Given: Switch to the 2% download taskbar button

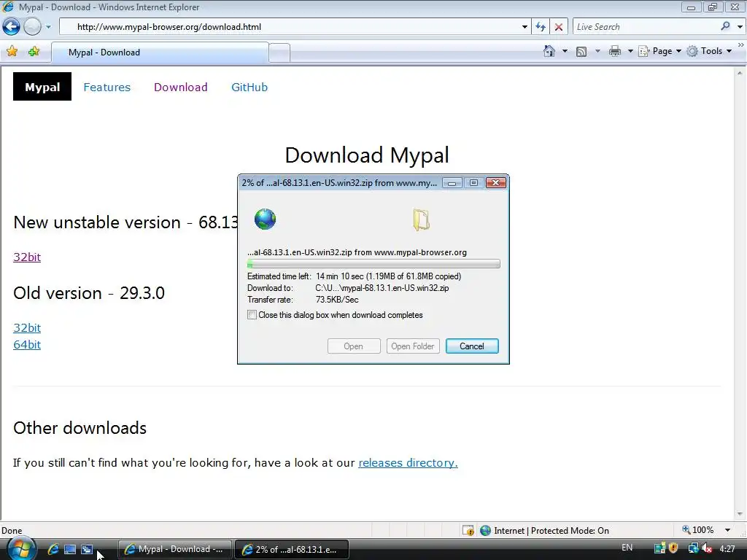Looking at the screenshot, I should 292,549.
